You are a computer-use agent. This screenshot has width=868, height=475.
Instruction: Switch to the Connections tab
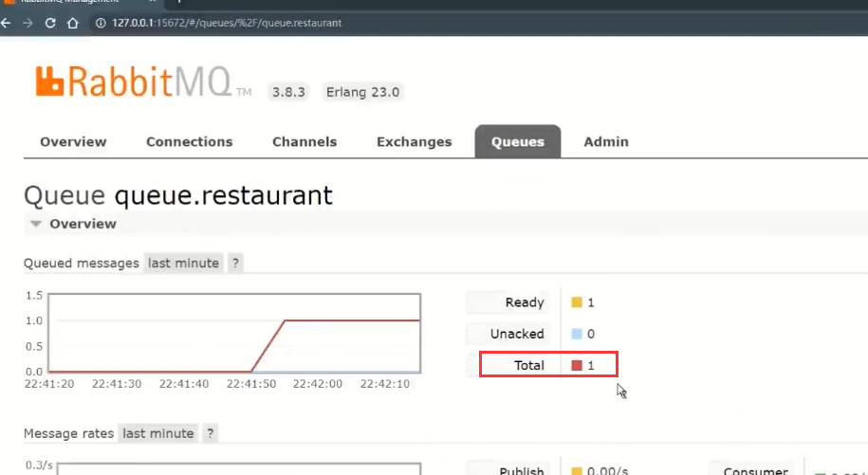pyautogui.click(x=190, y=142)
